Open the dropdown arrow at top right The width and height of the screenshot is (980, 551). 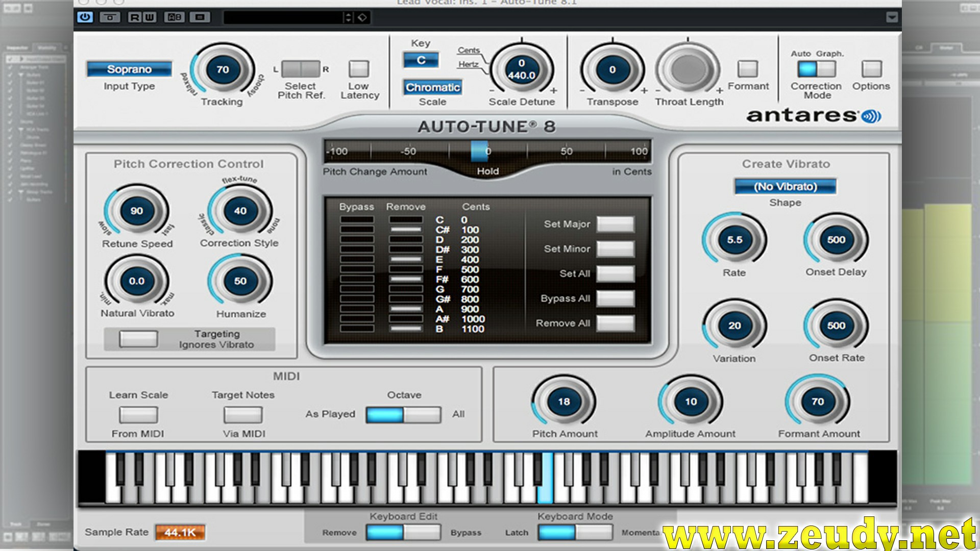(892, 17)
